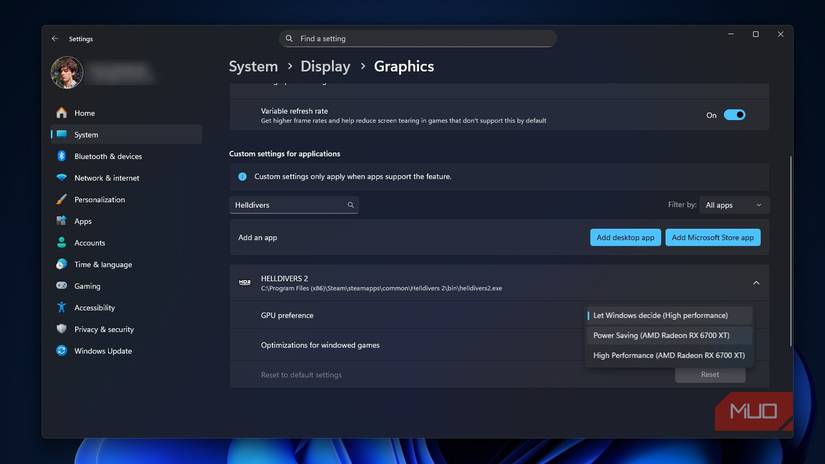Open Privacy & security section
The image size is (825, 464).
126,329
